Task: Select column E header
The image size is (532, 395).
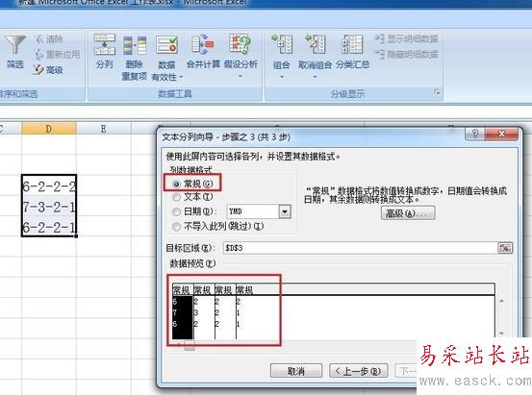Action: [104, 129]
